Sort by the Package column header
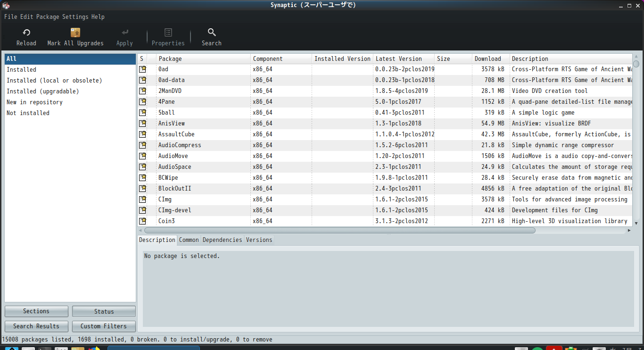 coord(203,58)
